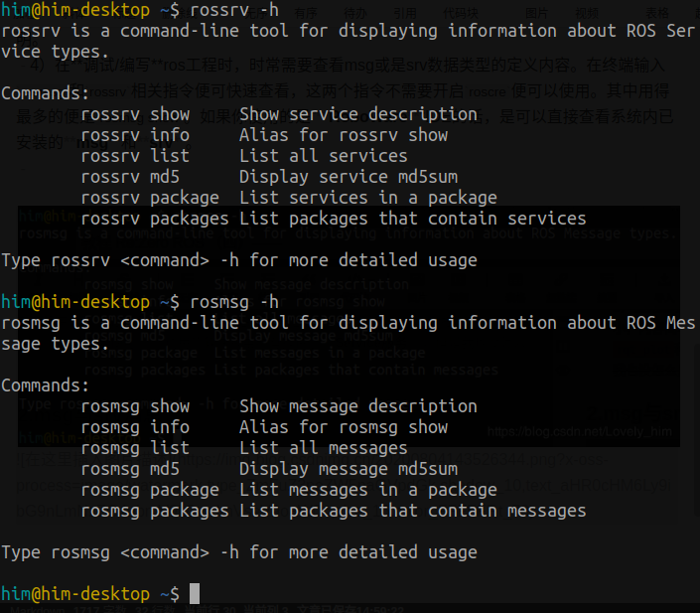
Task: Click the 'rosmsg md5' command entry
Action: pyautogui.click(x=130, y=469)
